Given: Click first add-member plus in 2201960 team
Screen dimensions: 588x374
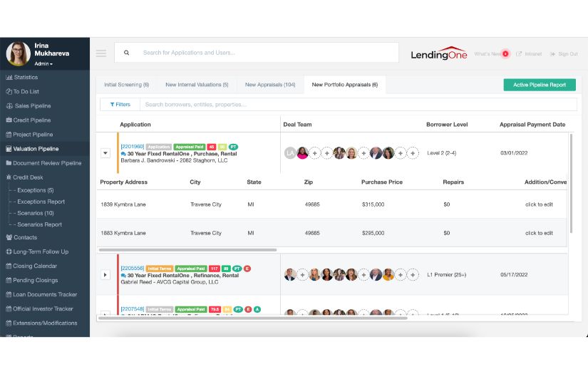Looking at the screenshot, I should tap(314, 153).
